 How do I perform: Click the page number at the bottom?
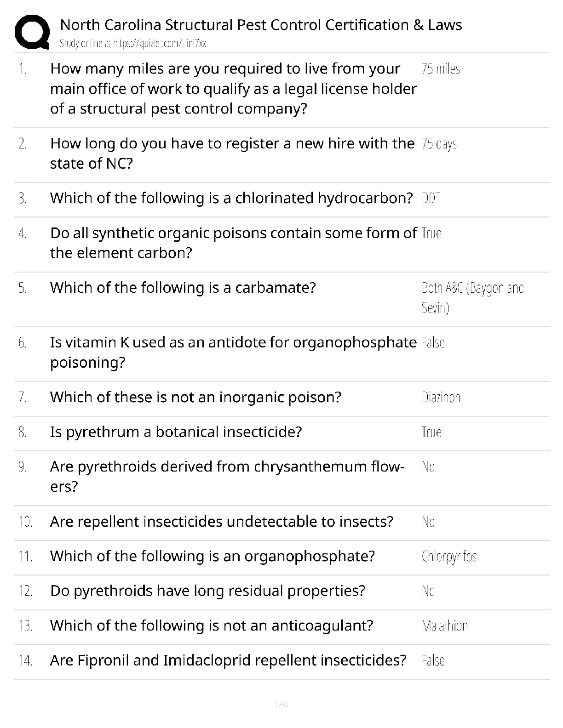pos(281,705)
